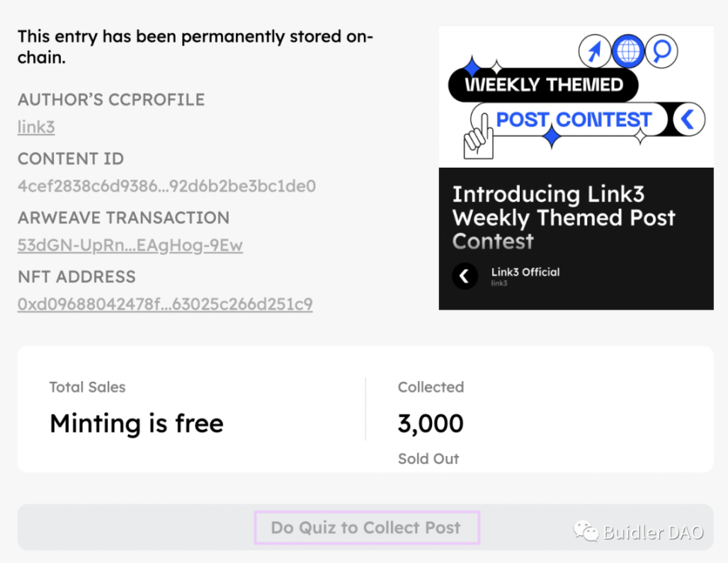Screen dimensions: 728x563
Task: Click the blue chevron circle beside POST CONTEST
Action: [688, 119]
